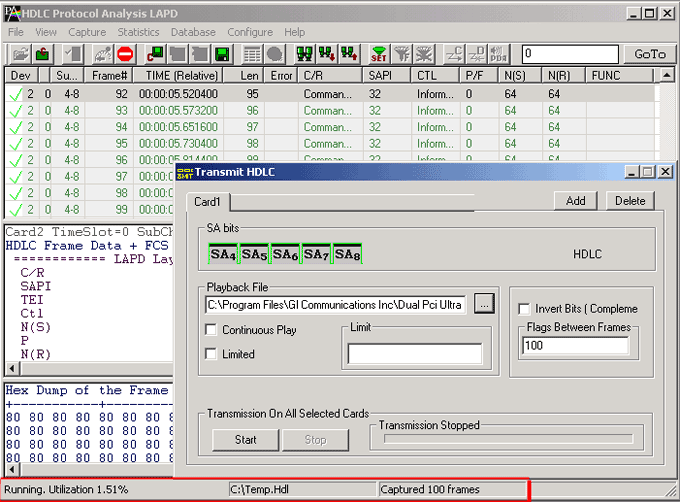The width and height of the screenshot is (680, 502).
Task: Click the grayed start capture toolbar icon
Action: 103,55
